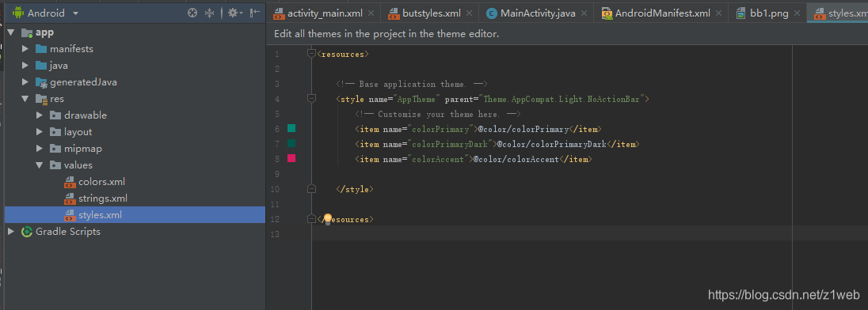Click the res folder icon
The image size is (868, 310).
pos(41,99)
